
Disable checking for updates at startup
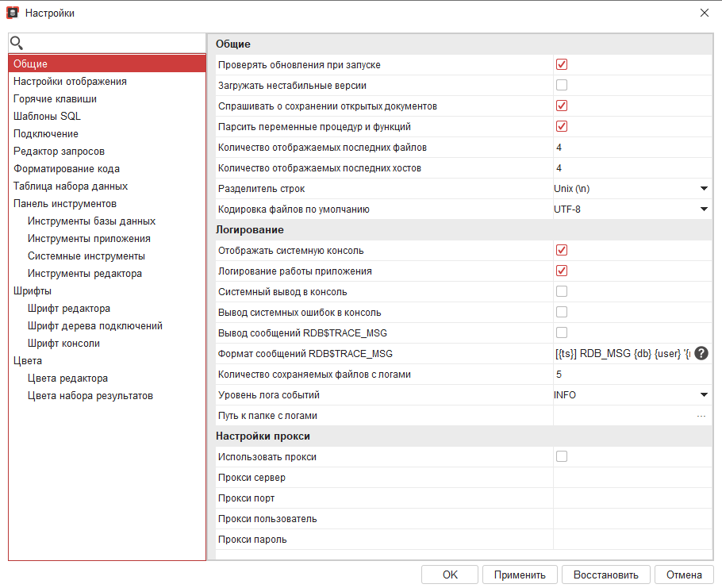point(562,65)
